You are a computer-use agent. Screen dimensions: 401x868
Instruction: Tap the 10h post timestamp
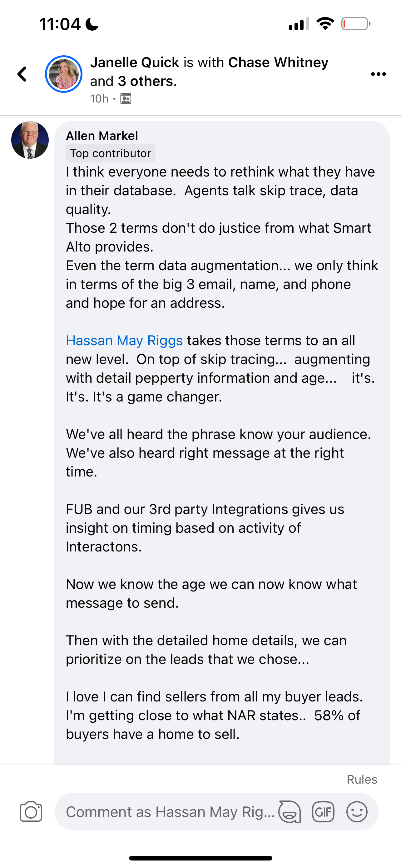coord(99,99)
